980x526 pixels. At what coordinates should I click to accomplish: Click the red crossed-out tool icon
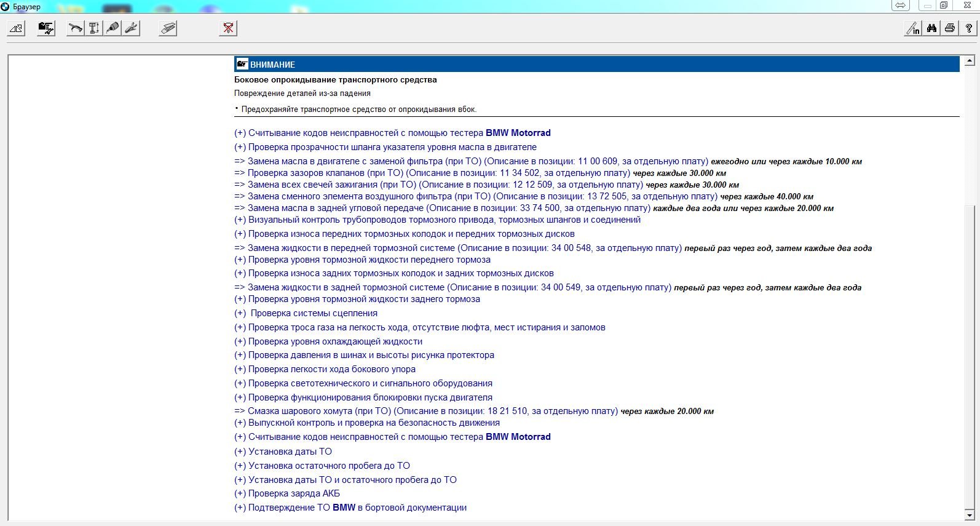(228, 28)
